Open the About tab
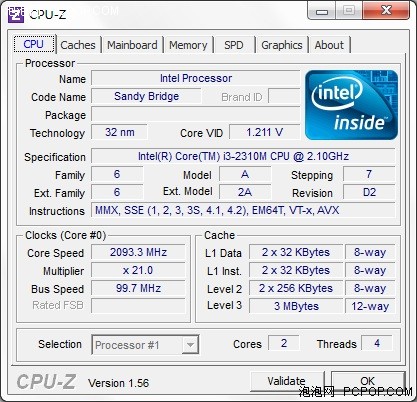This screenshot has height=402, width=417. pos(329,45)
